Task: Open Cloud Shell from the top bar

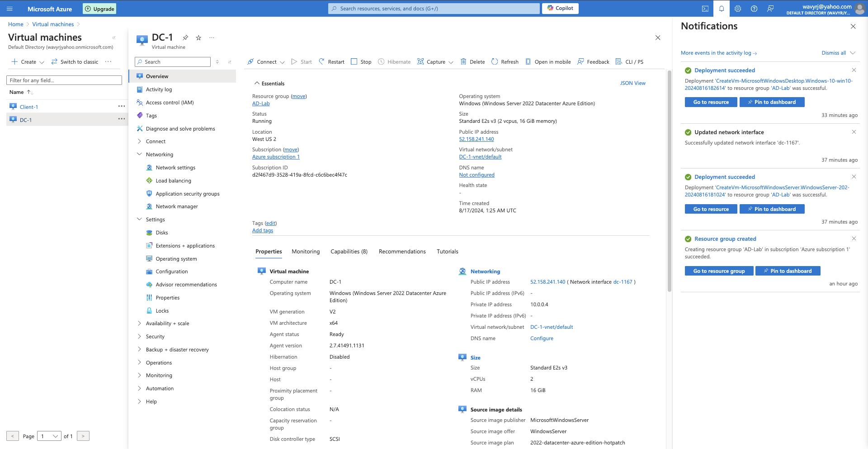Action: point(705,9)
